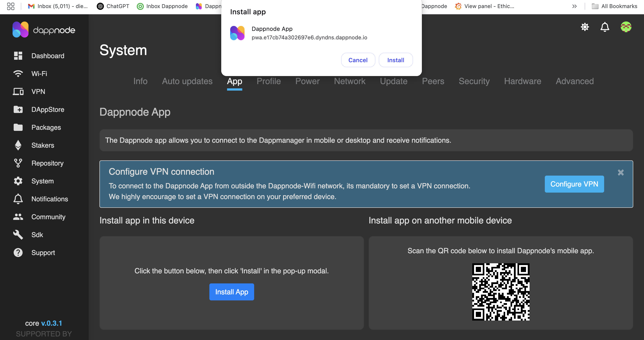Image resolution: width=644 pixels, height=340 pixels.
Task: Click the Repository branch icon
Action: pyautogui.click(x=18, y=163)
